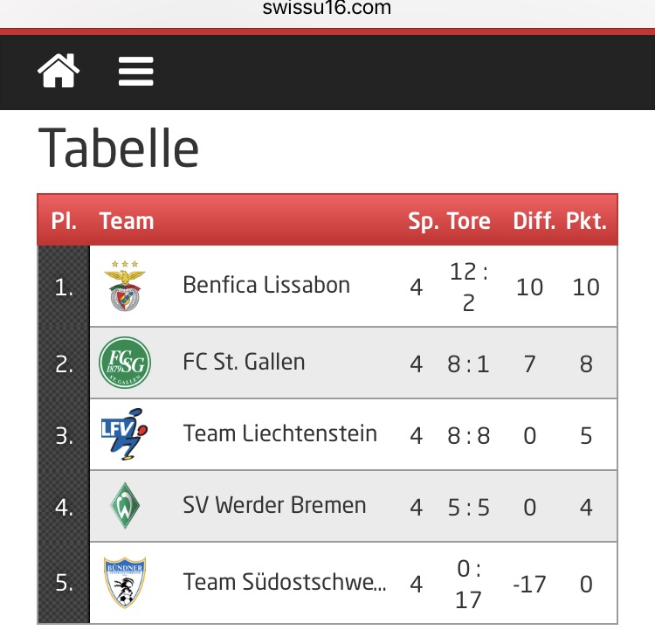Open truncated Team Südostschwe... name
The width and height of the screenshot is (655, 644).
point(285,582)
